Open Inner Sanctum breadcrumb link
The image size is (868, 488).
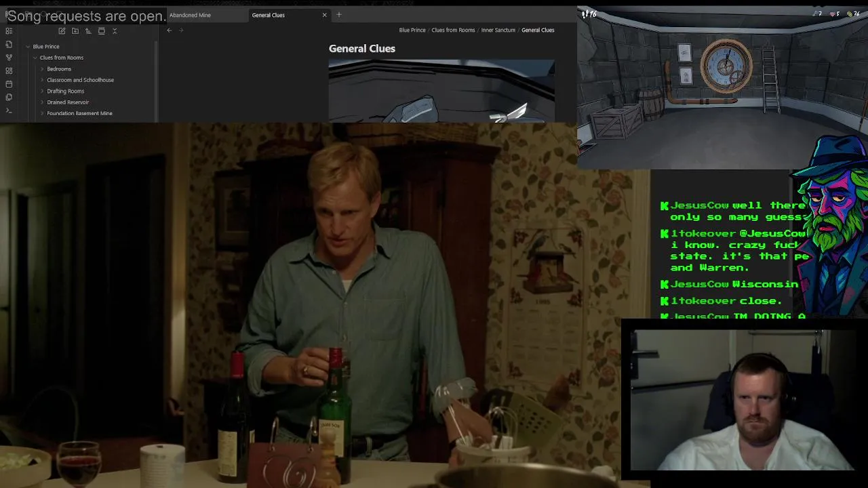[x=498, y=30]
